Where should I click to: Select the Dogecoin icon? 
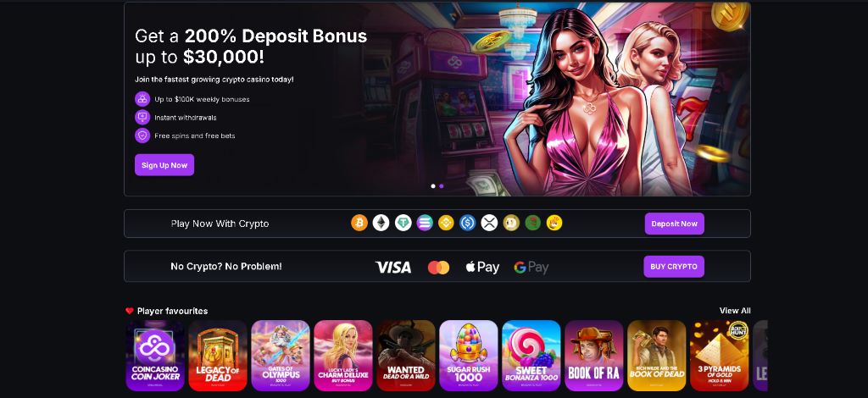click(x=511, y=223)
